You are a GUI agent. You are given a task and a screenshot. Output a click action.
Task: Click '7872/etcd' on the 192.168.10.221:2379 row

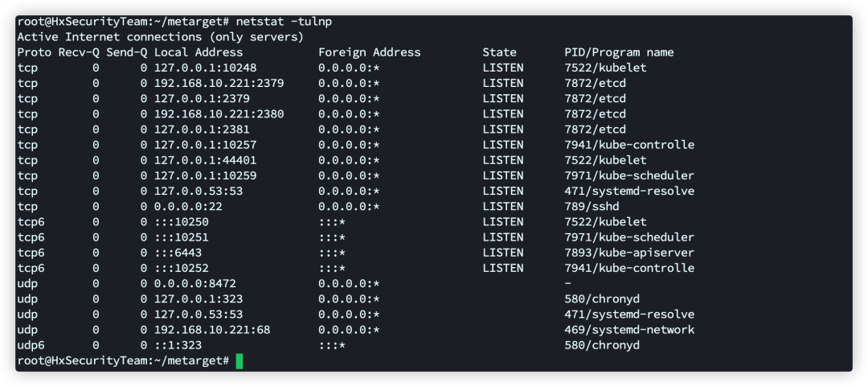[x=595, y=83]
